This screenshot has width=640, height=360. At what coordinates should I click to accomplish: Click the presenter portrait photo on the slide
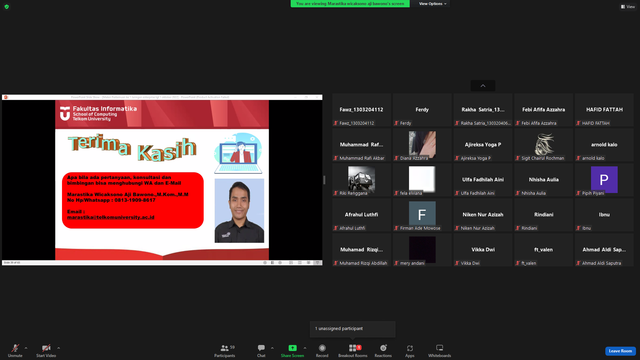tap(239, 211)
